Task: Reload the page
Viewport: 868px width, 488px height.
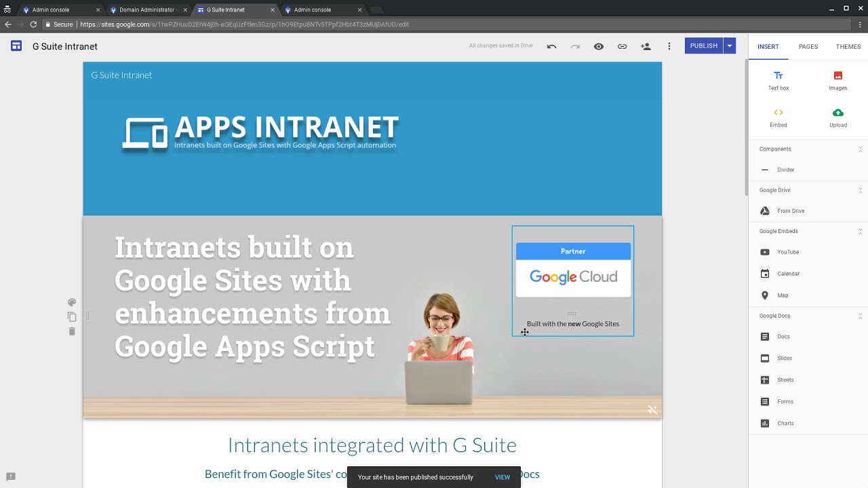Action: click(33, 24)
